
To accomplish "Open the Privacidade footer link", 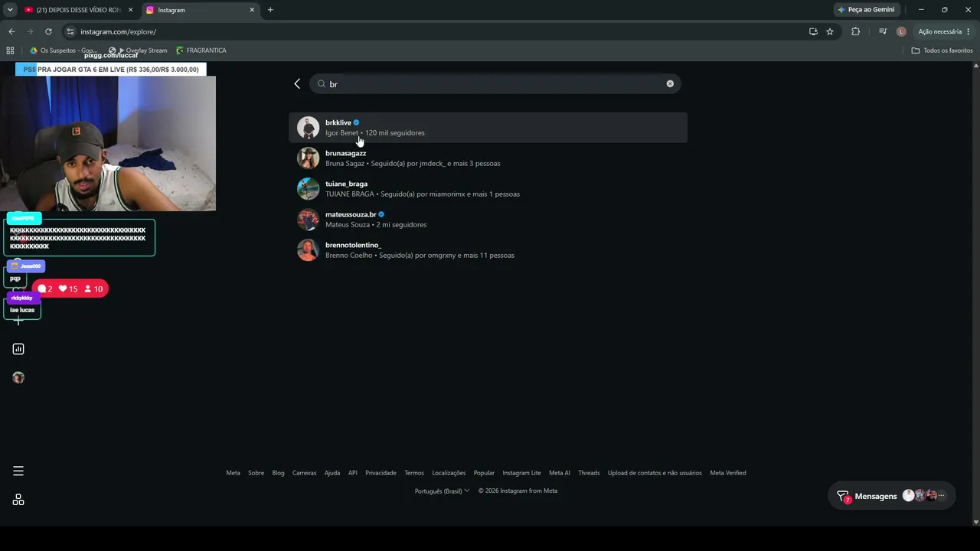I will [x=381, y=473].
